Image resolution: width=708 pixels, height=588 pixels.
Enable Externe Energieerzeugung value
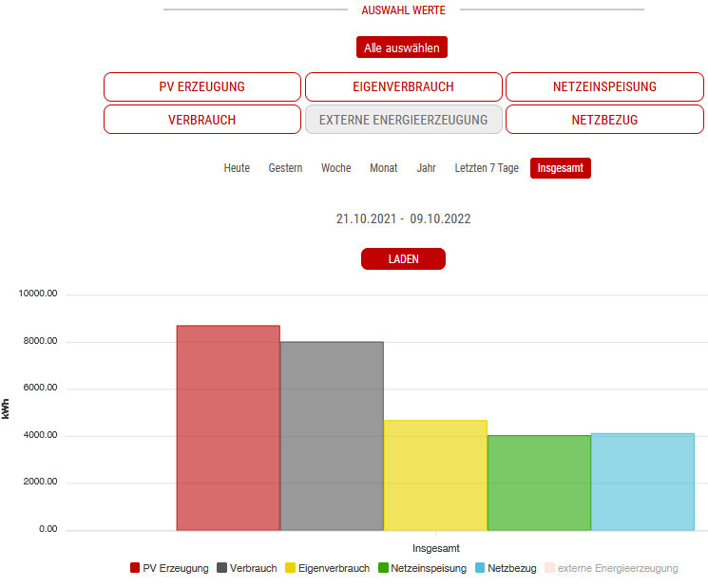coord(403,120)
